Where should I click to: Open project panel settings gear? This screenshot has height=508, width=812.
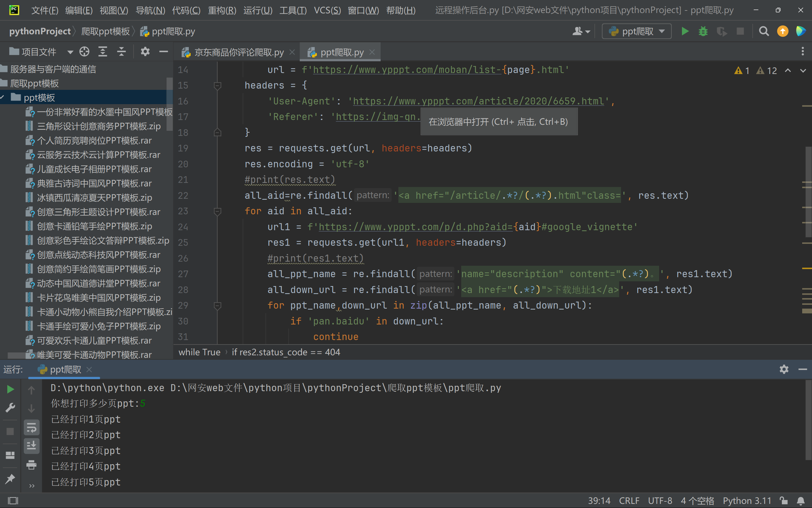click(x=145, y=52)
